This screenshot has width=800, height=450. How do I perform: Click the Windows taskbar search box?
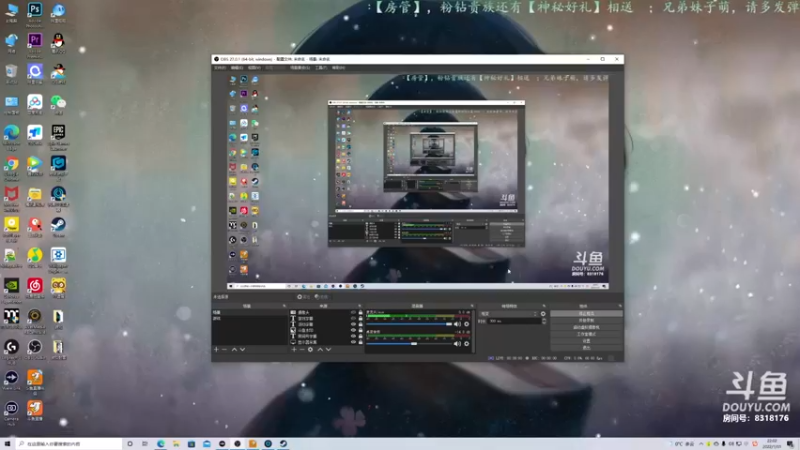[68, 444]
